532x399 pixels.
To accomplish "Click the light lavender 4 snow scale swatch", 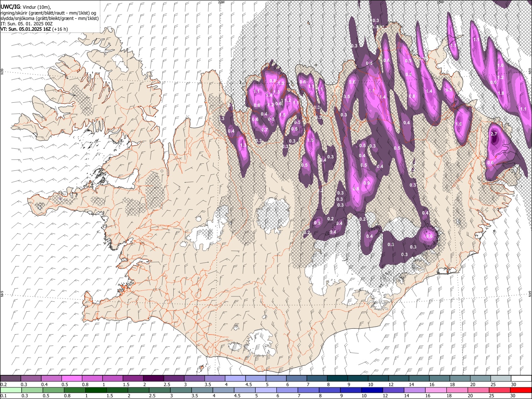I will [x=235, y=379].
